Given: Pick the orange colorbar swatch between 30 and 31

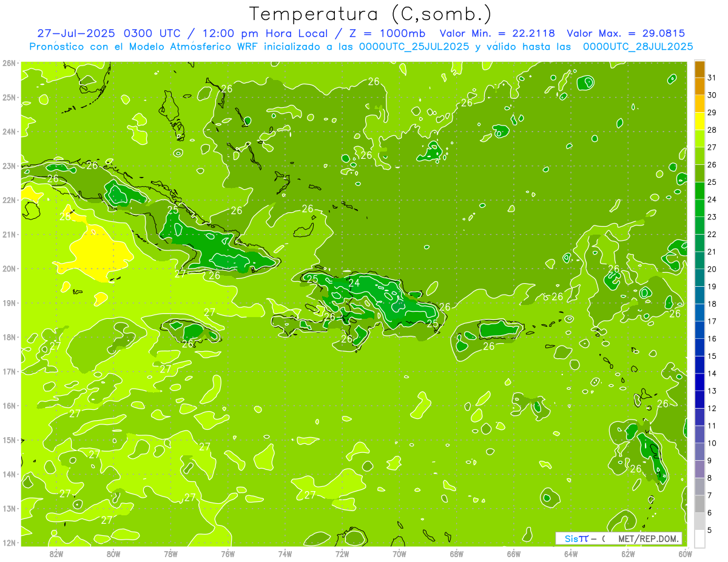Looking at the screenshot, I should point(699,87).
